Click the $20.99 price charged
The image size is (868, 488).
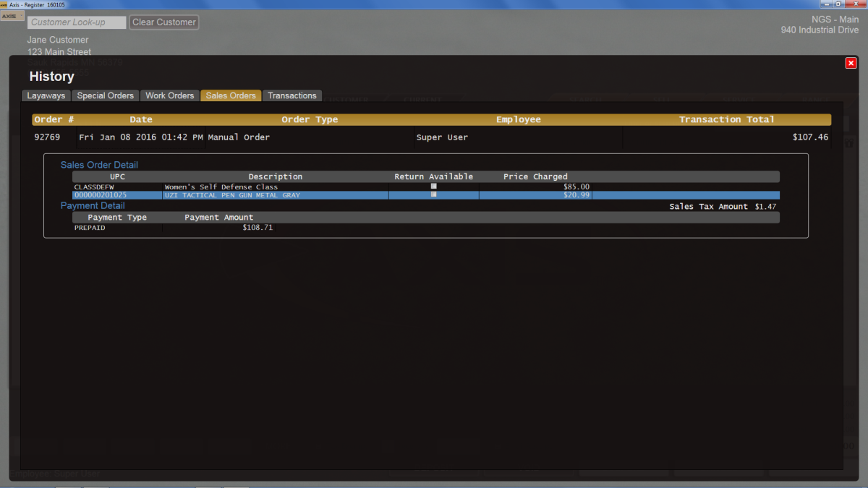pos(576,195)
